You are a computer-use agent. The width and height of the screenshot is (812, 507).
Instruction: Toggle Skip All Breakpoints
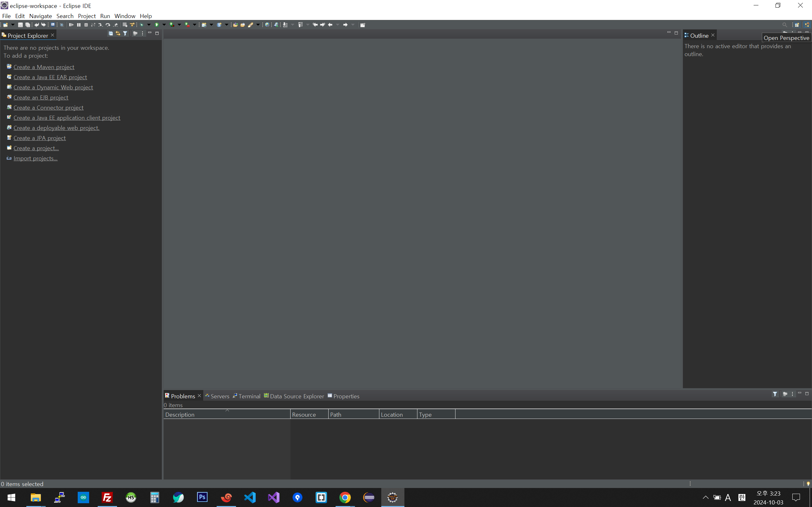62,25
